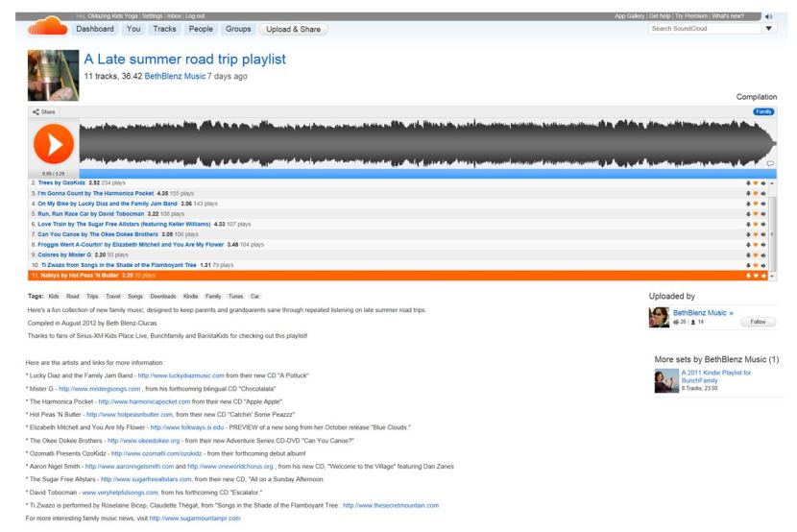Click the track list scroll-down arrow

(x=772, y=276)
